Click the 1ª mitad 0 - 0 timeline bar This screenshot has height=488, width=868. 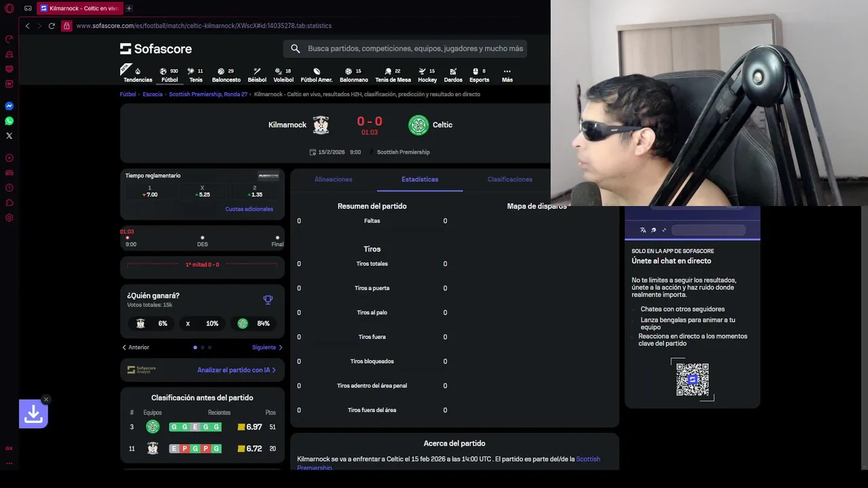click(202, 265)
